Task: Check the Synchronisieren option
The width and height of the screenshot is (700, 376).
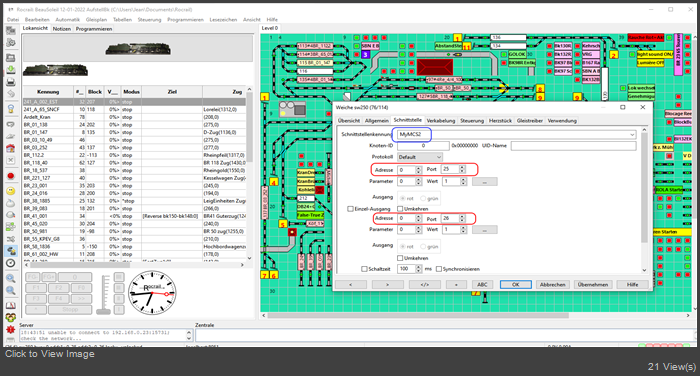Action: coord(439,269)
